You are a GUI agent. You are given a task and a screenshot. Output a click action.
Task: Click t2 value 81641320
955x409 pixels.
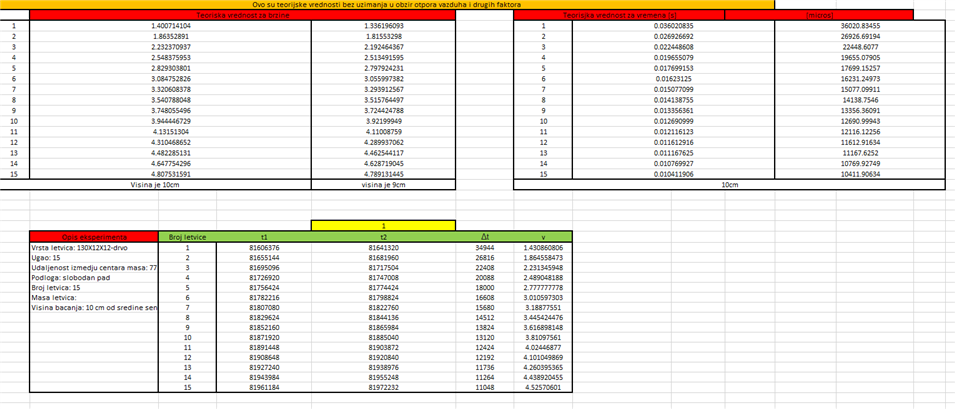383,248
